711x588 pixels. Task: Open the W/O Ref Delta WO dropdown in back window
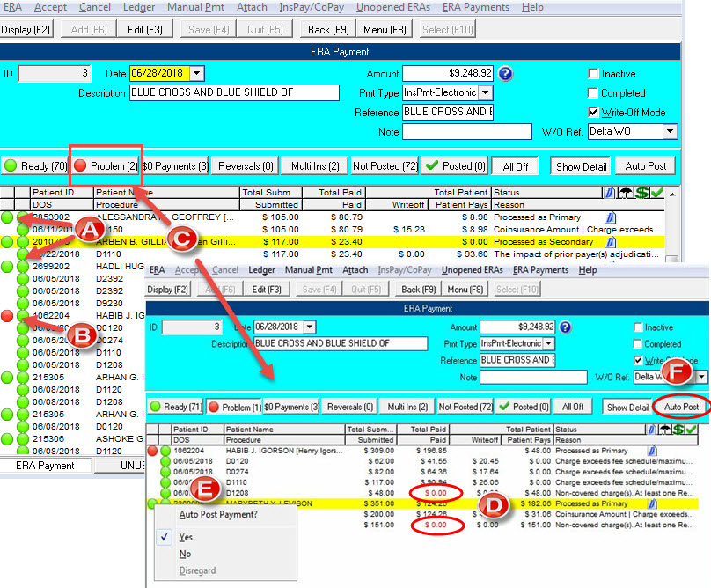tap(670, 131)
